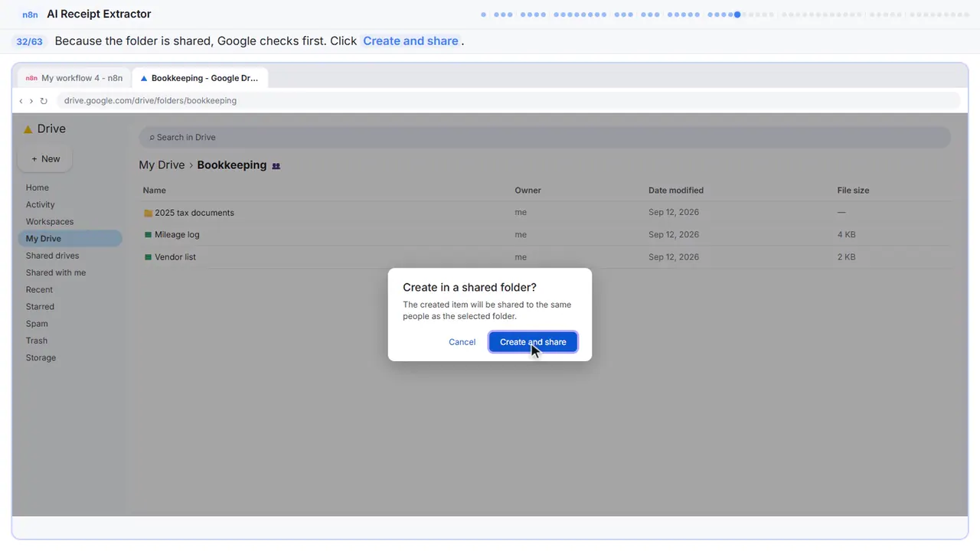Click the 2 KB size of Vendor list

point(846,257)
